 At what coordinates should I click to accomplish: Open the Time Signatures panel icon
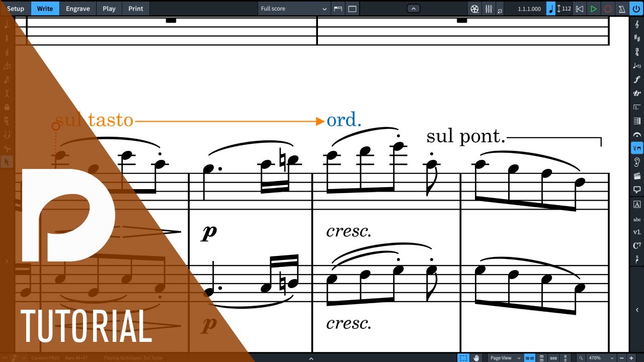637,52
